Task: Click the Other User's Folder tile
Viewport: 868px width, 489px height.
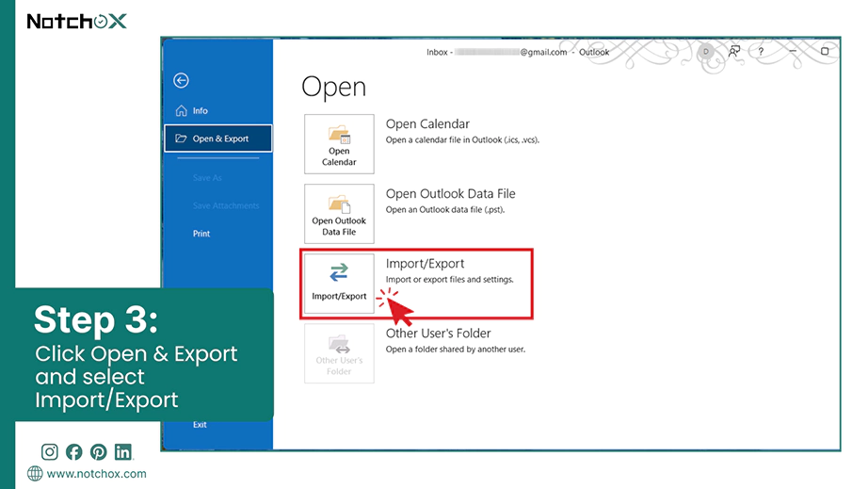Action: coord(339,353)
